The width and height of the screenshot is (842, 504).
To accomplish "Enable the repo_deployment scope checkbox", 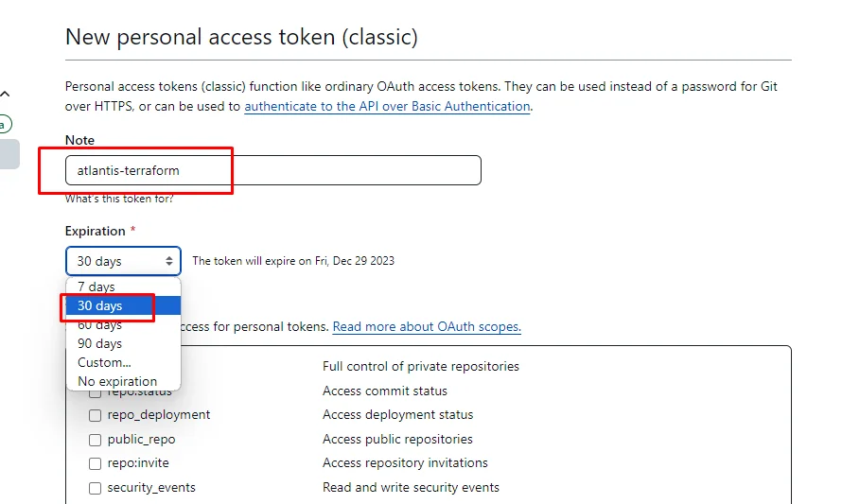I will point(95,415).
